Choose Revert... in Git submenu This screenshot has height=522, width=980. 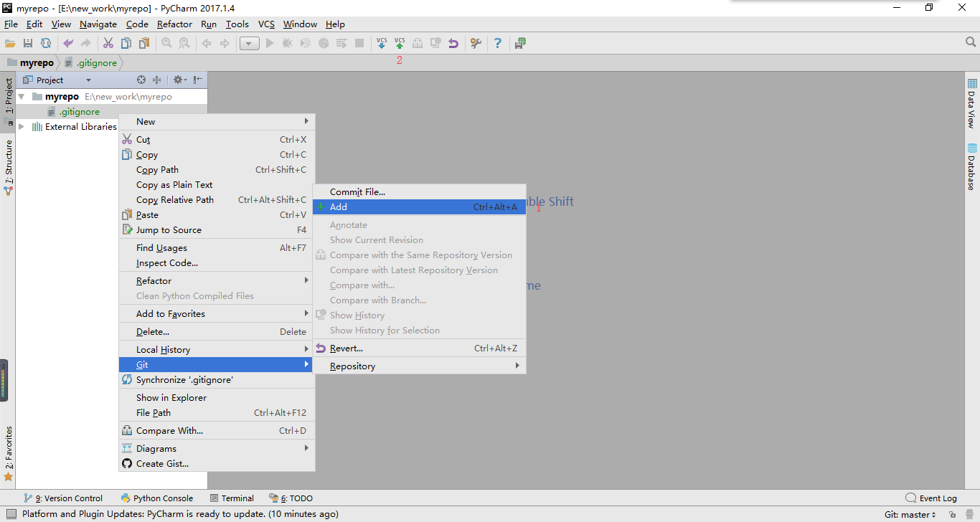420,348
